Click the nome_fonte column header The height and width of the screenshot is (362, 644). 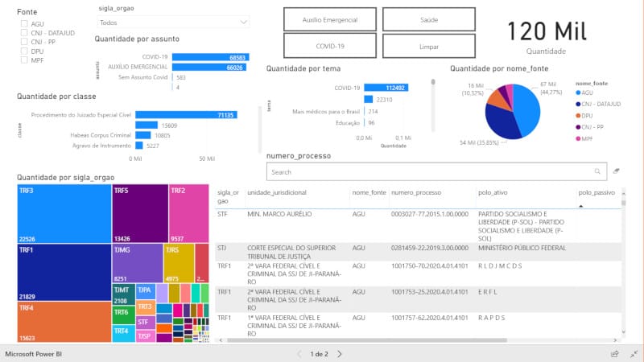point(369,193)
